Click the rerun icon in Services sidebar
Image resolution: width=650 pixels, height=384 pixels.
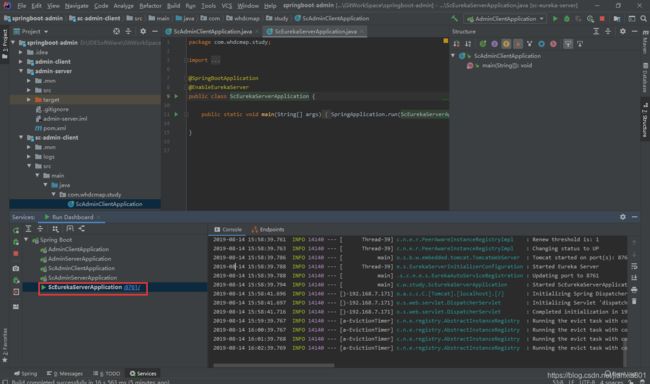16,231
